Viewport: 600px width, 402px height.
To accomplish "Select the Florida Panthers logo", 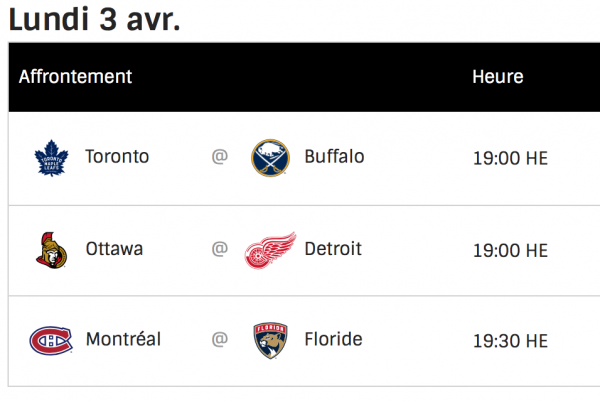I will coord(270,341).
